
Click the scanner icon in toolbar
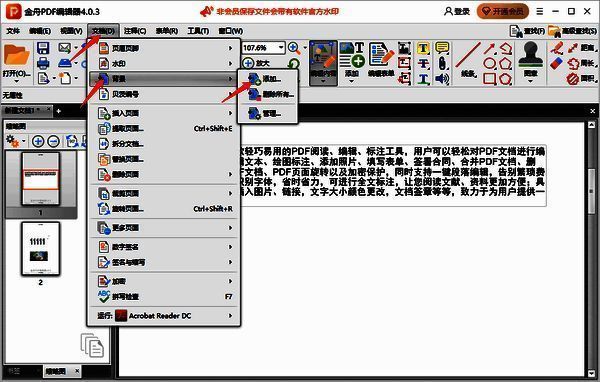(65, 63)
